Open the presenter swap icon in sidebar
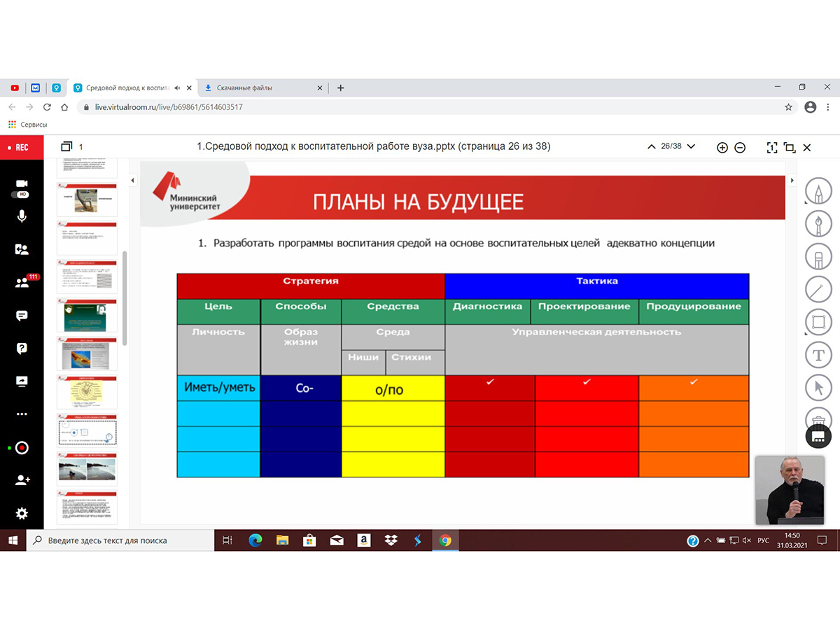 pyautogui.click(x=22, y=249)
